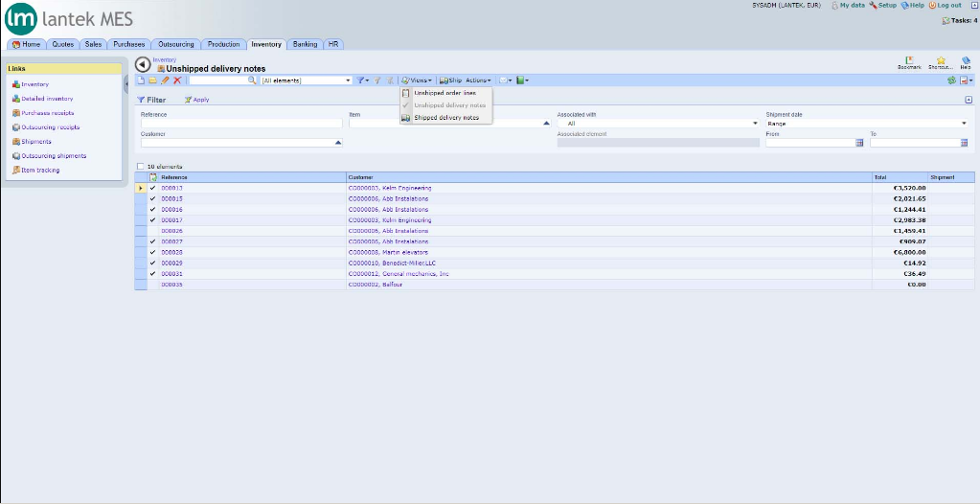This screenshot has height=504, width=980.
Task: Switch to the Banking tab
Action: (305, 44)
